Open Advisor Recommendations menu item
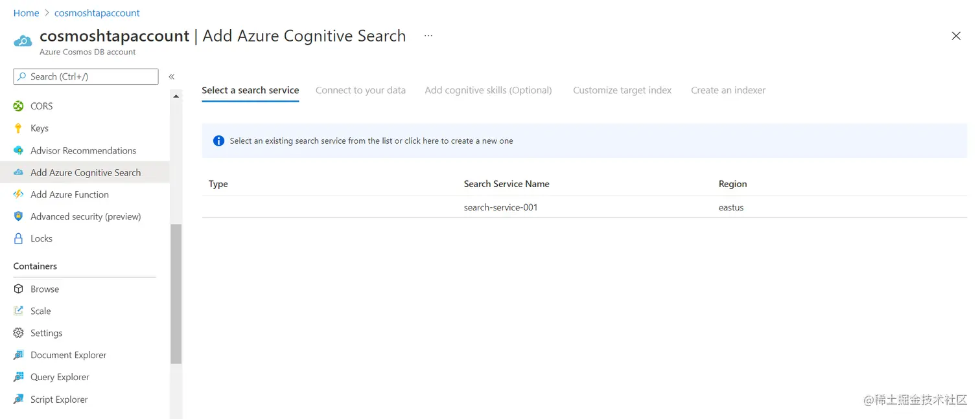The image size is (980, 419). click(x=85, y=150)
